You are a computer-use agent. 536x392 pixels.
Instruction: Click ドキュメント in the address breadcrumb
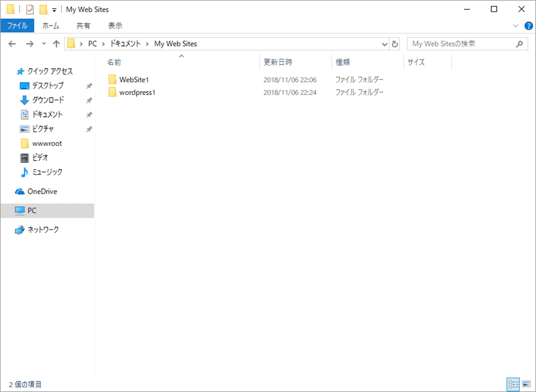[125, 43]
